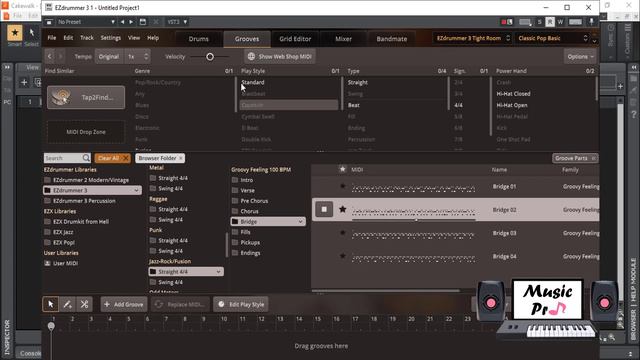
Task: Click the Clear All filters button
Action: [113, 158]
